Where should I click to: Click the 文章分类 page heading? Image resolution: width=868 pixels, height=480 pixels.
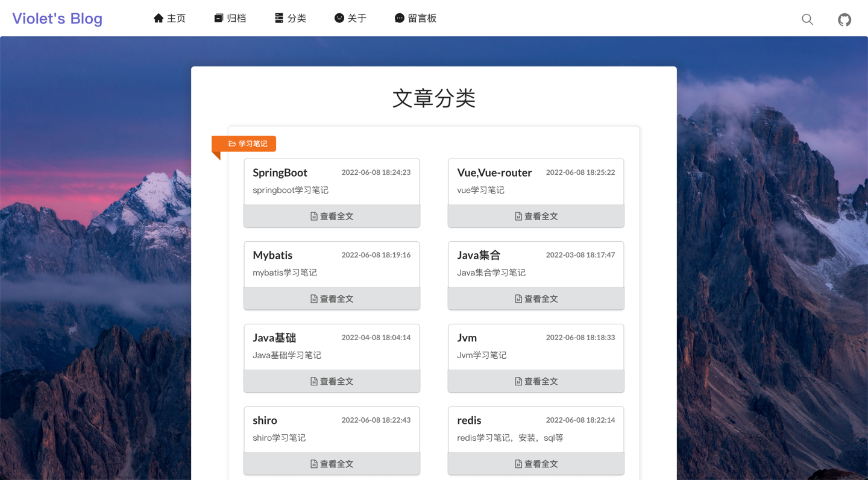point(434,98)
